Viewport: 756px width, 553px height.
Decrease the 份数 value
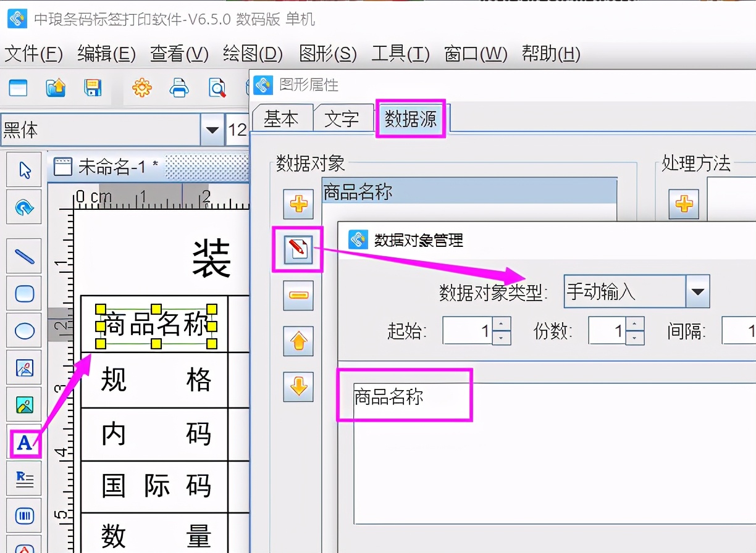636,338
